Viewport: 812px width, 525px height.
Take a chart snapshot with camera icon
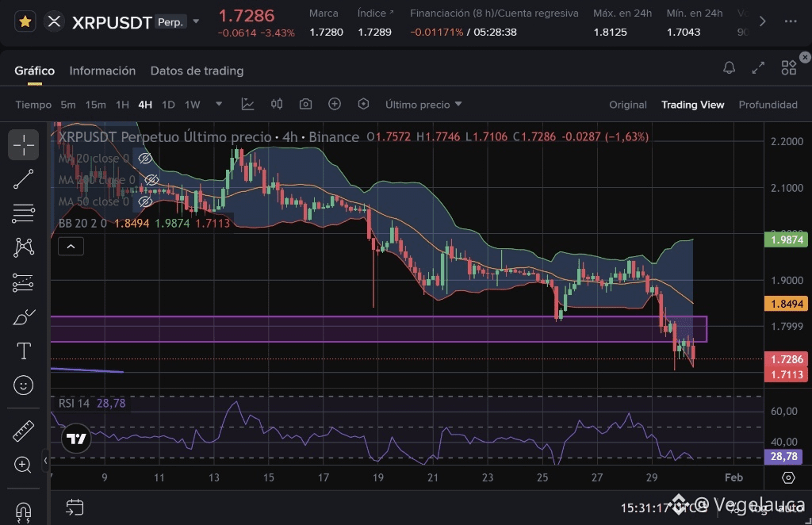305,104
